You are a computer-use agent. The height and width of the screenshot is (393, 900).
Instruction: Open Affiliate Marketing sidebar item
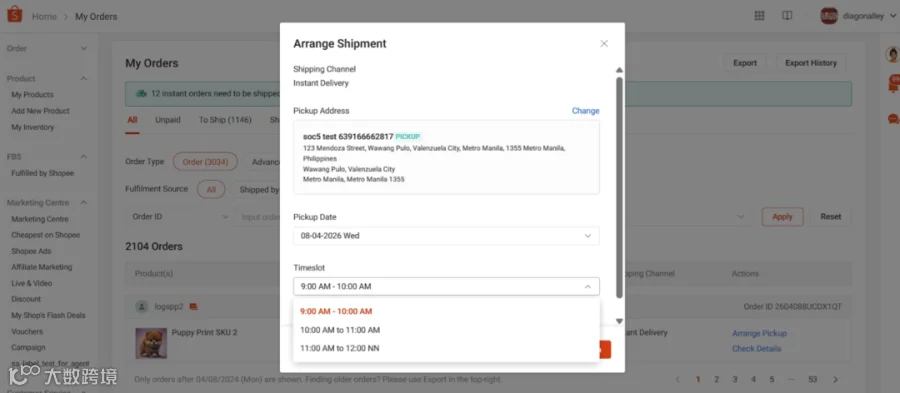(x=41, y=267)
